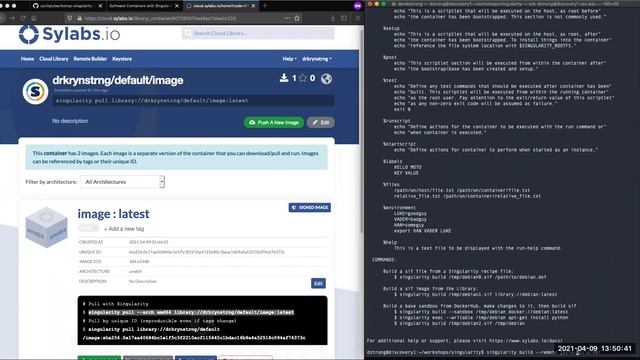
Task: Expand the drkrynstrng user dropdown
Action: 317,59
